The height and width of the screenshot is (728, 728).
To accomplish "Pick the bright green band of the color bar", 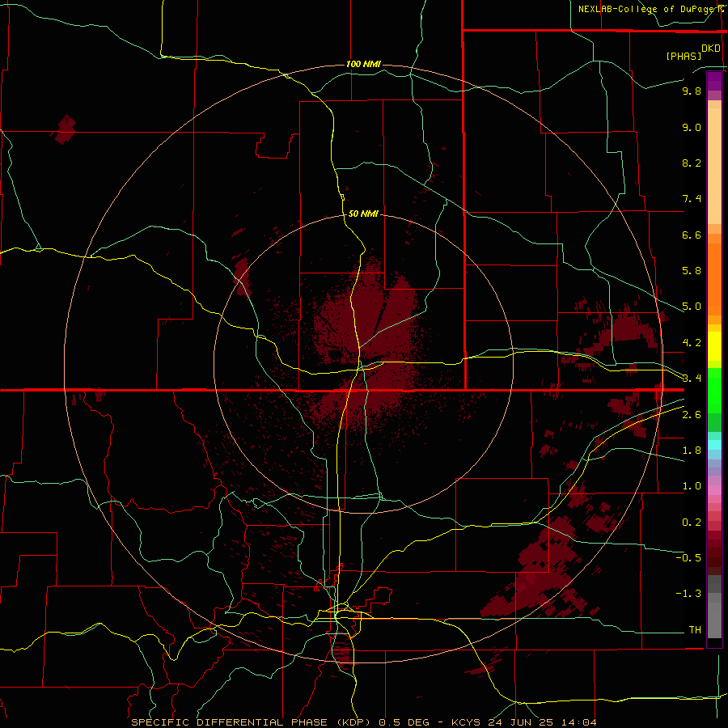I will coord(714,389).
